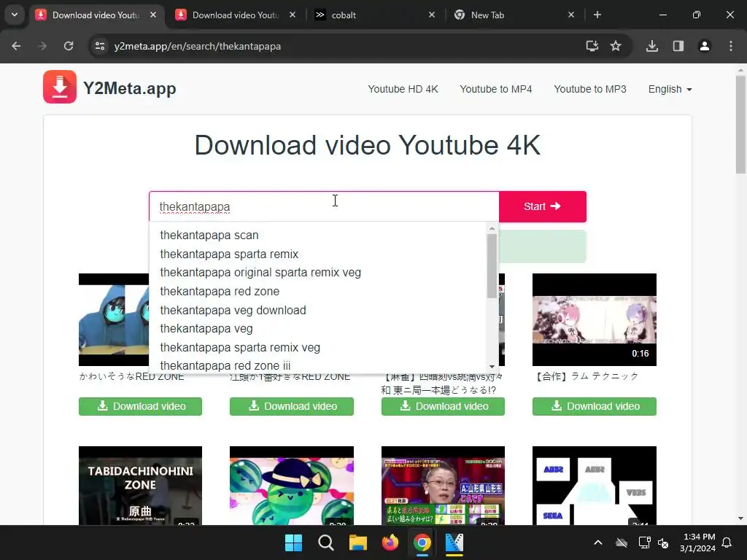Add a new browser tab
The image size is (747, 560).
(597, 15)
